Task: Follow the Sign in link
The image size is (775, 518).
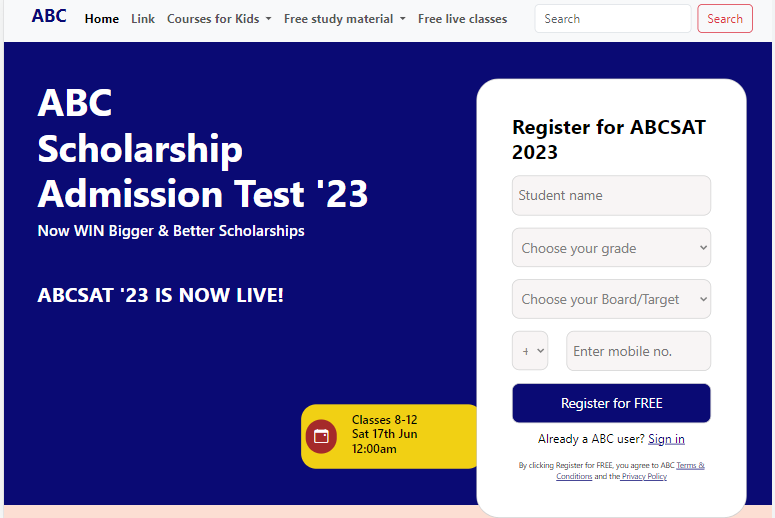Action: coord(666,439)
